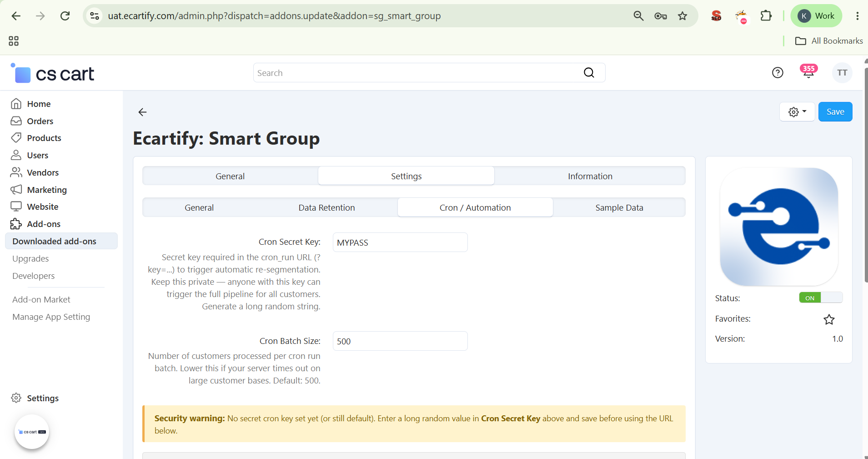Click the zoom magnifier icon in address bar
Image resolution: width=868 pixels, height=459 pixels.
(638, 16)
